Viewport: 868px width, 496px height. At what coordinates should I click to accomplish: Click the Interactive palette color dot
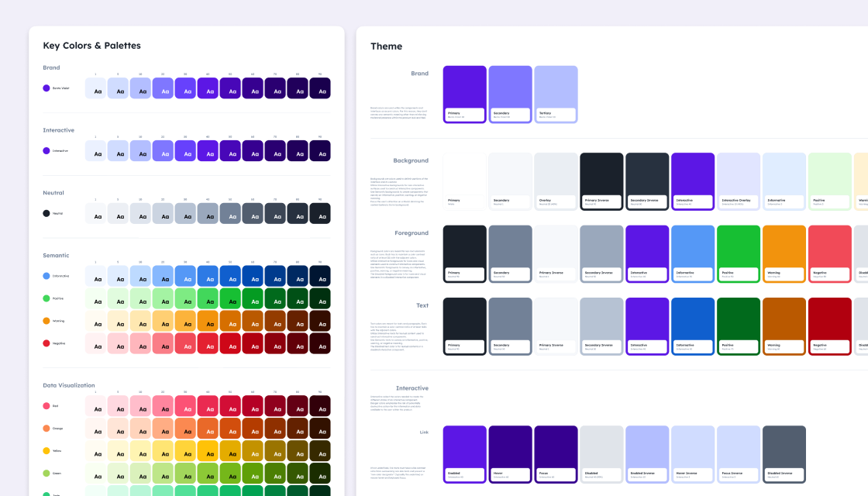tap(46, 150)
